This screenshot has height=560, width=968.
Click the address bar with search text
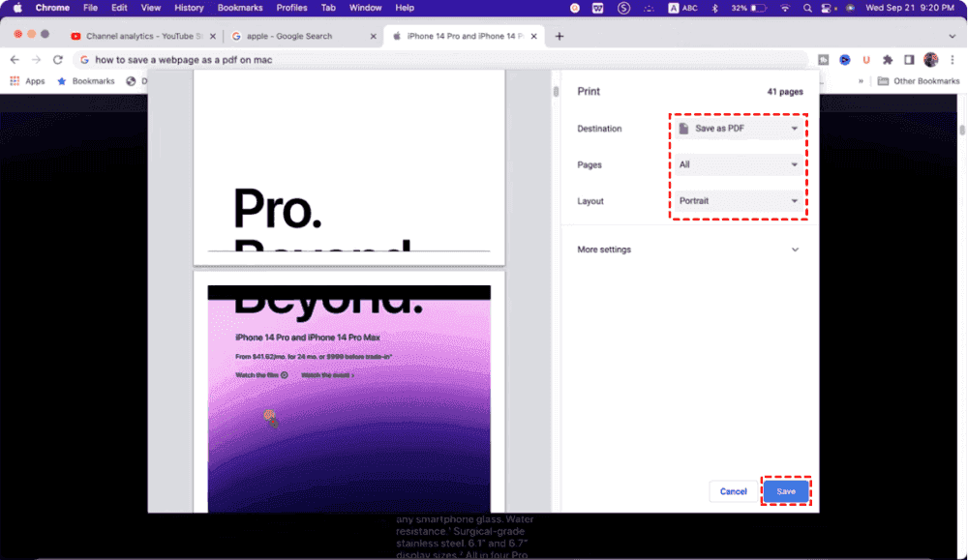click(440, 60)
